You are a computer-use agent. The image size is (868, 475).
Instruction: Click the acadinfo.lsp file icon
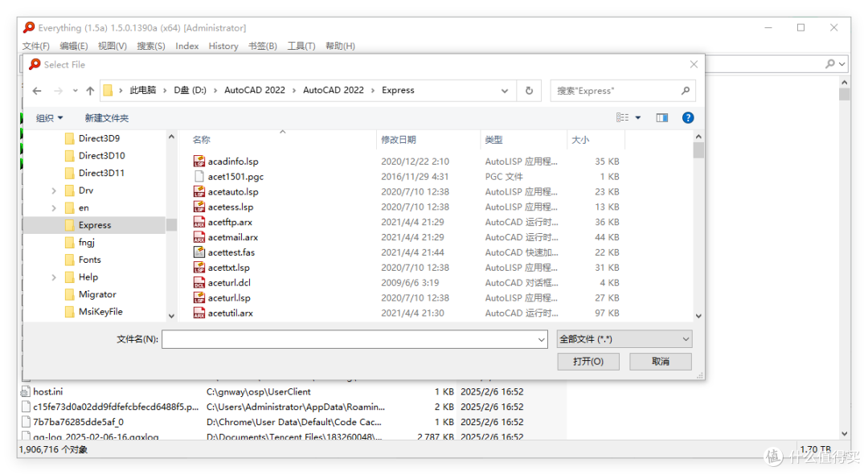click(199, 161)
